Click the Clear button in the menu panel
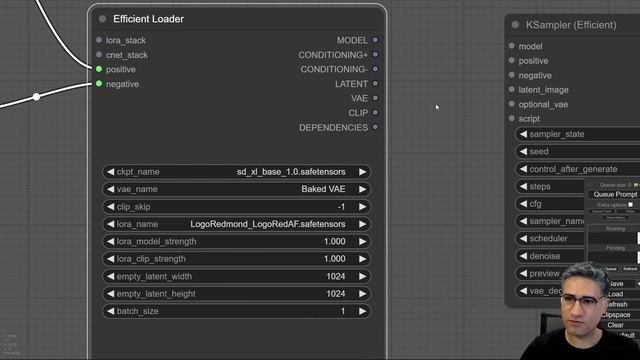 pos(616,325)
